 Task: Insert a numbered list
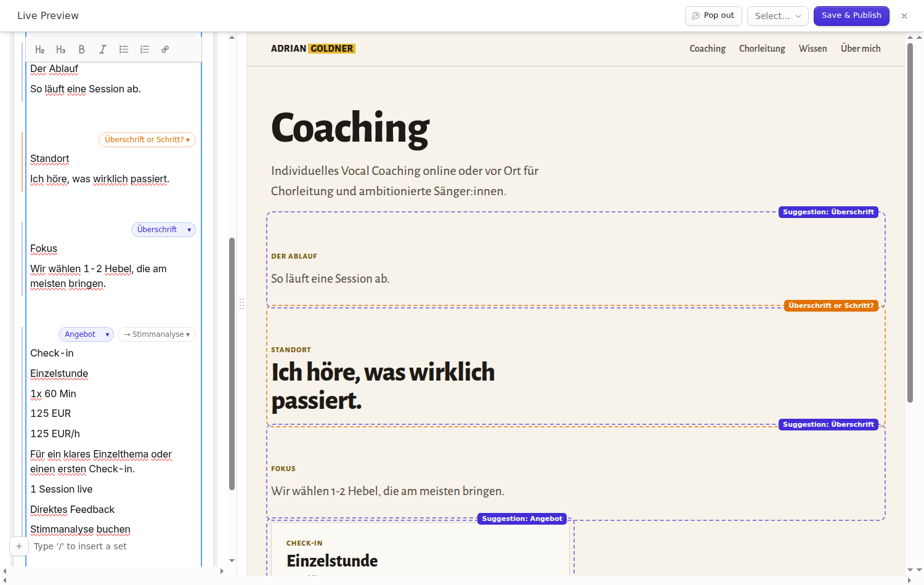(145, 50)
